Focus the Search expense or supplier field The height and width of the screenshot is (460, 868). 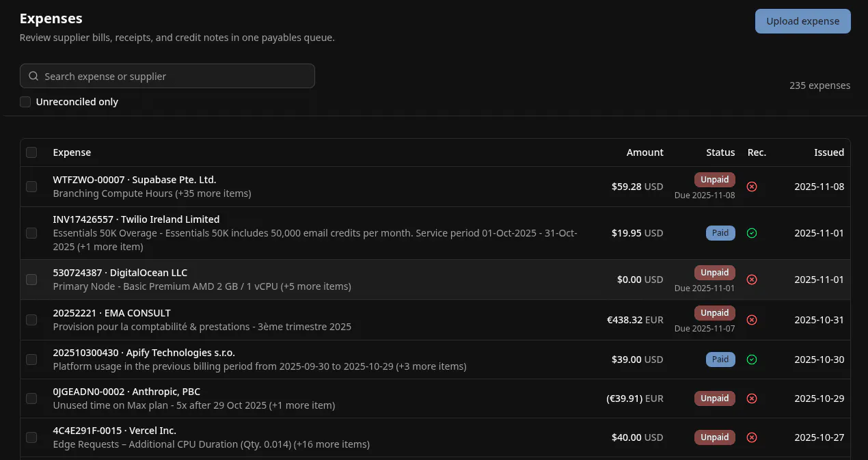coord(167,76)
